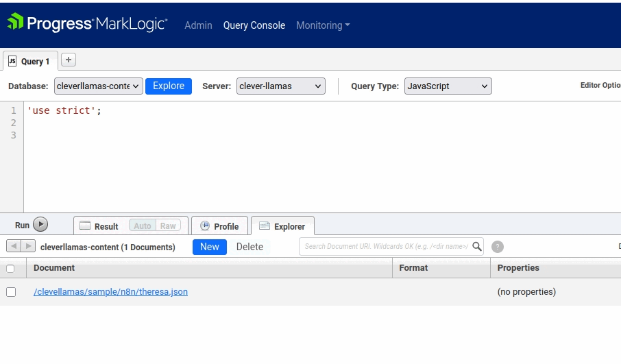The width and height of the screenshot is (621, 364).
Task: Toggle Raw result display mode
Action: coord(168,226)
